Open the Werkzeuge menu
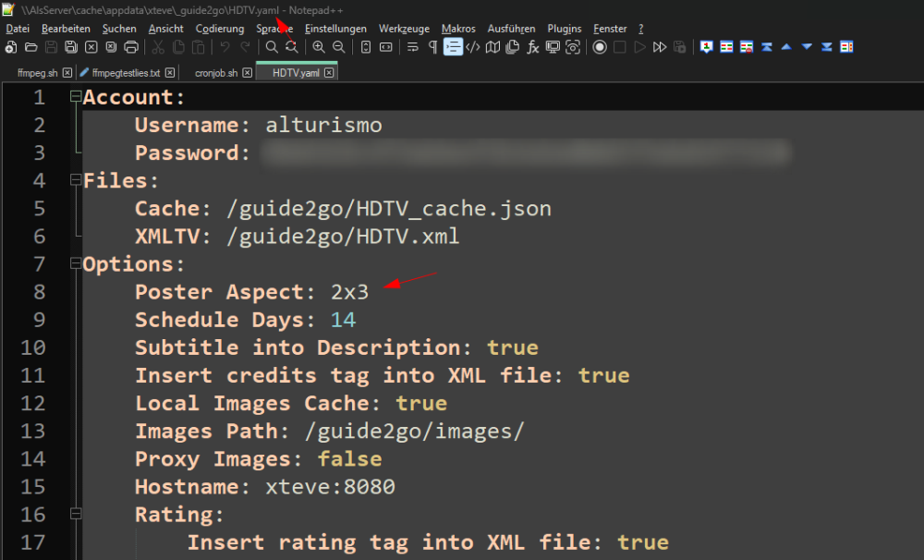This screenshot has height=560, width=924. click(x=405, y=29)
